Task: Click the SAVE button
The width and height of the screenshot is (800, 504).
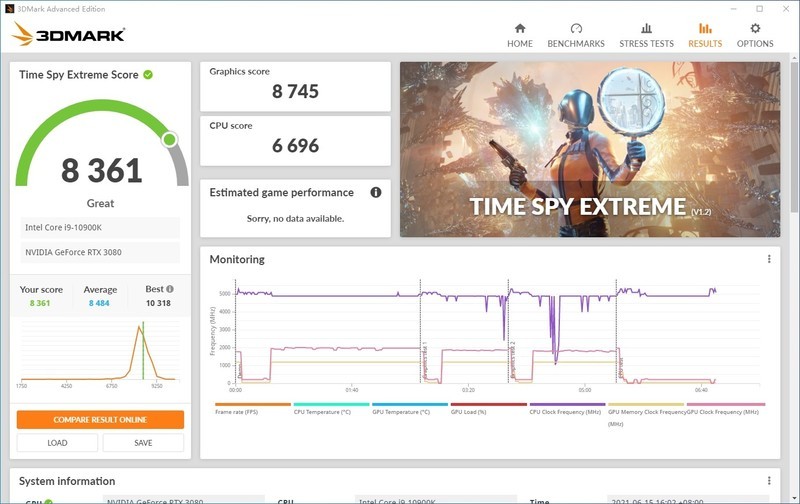Action: click(143, 443)
